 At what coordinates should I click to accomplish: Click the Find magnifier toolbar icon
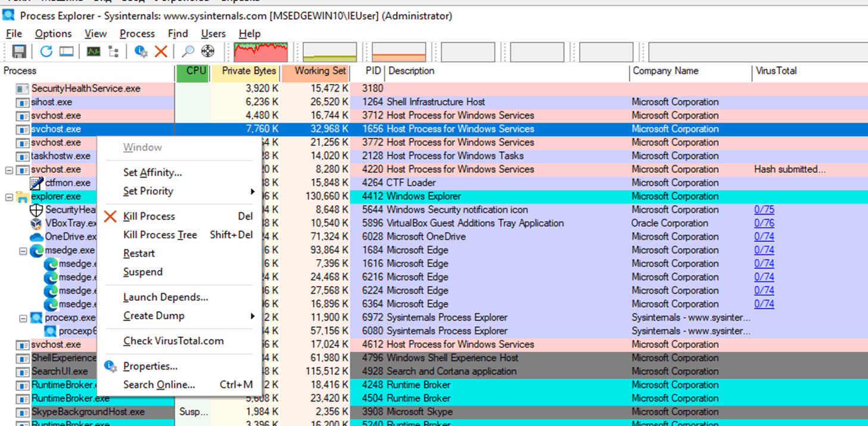[188, 51]
